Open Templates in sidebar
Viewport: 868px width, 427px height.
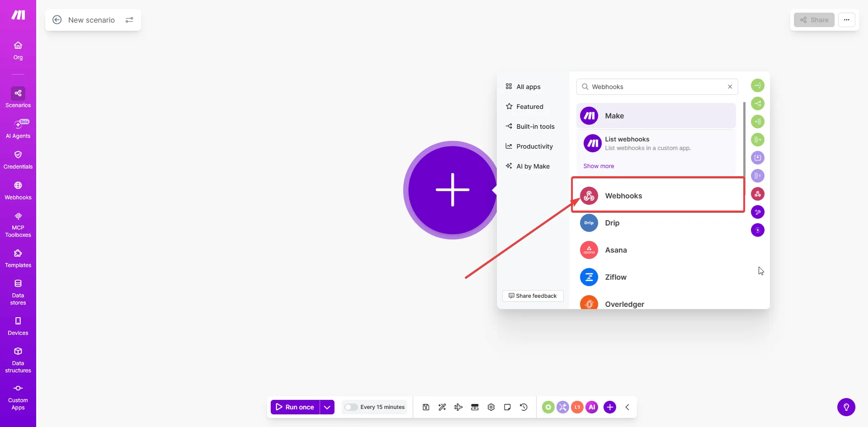[x=18, y=258]
